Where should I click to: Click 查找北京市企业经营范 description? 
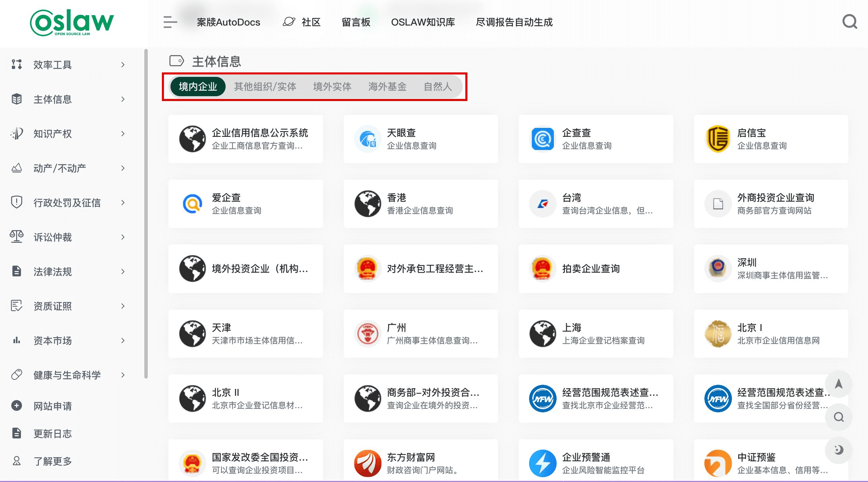click(x=607, y=405)
